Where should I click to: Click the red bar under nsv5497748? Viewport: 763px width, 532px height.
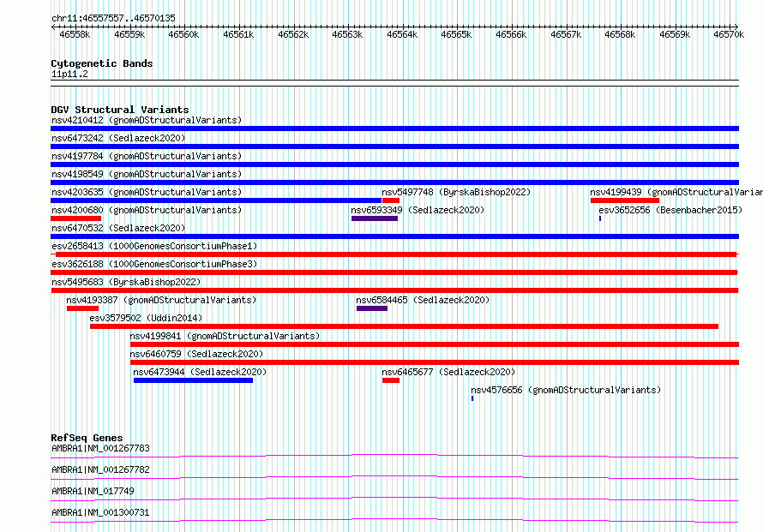point(391,200)
